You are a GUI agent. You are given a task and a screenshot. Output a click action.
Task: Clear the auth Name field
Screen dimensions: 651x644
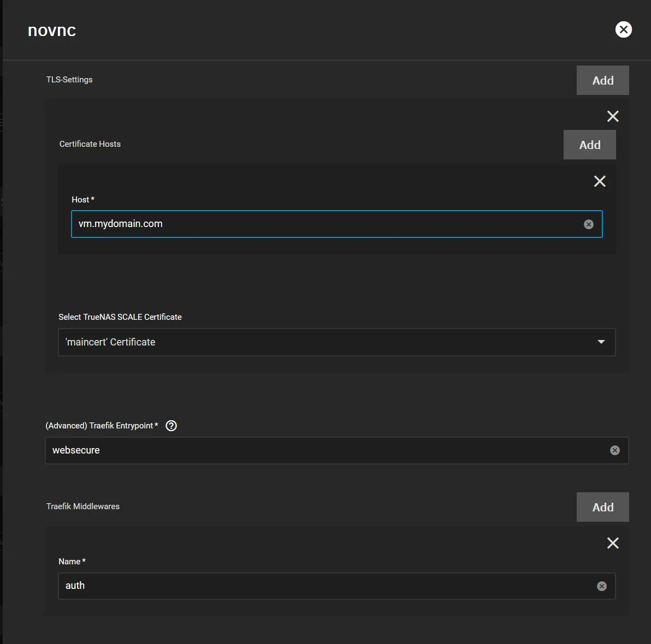(x=602, y=586)
